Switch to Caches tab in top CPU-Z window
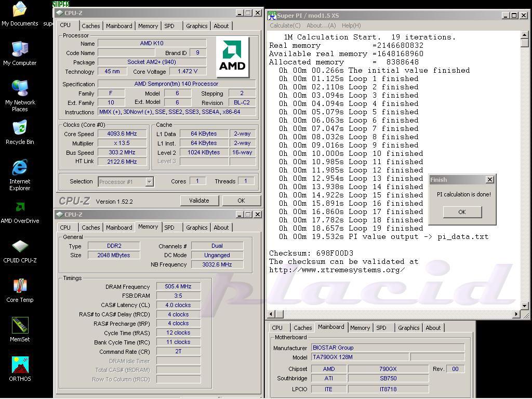Screen dimensions: 532x399 click(x=90, y=26)
